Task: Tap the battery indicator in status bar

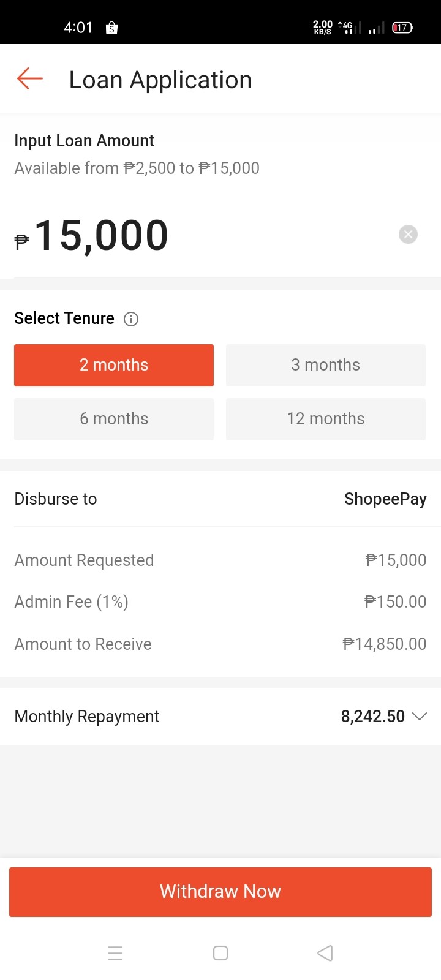Action: tap(402, 28)
